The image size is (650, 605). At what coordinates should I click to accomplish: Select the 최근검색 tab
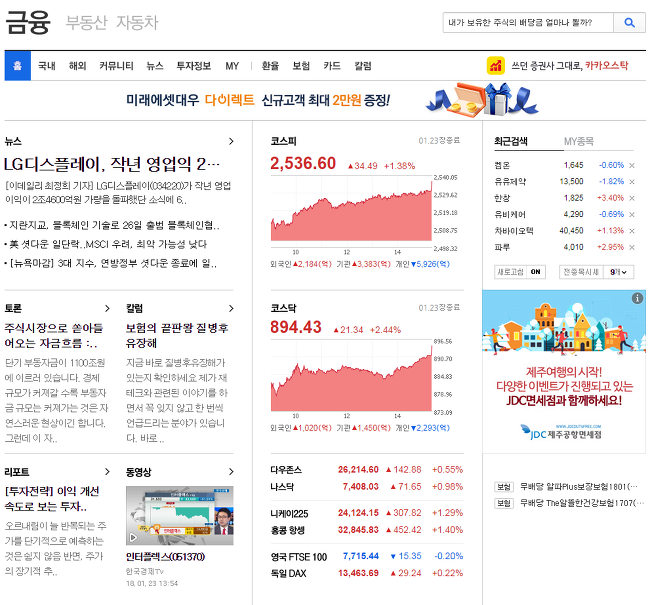[511, 141]
